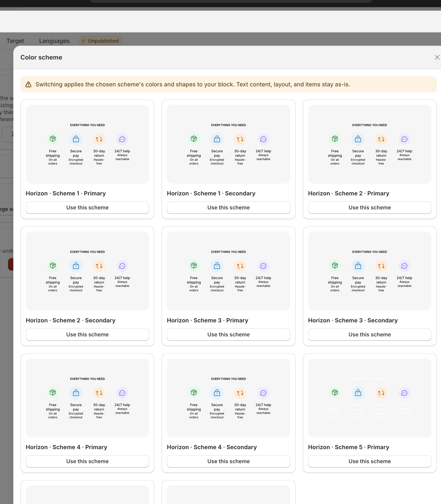Click the "Horizon · Scheme 1 · Primary" title

point(66,193)
